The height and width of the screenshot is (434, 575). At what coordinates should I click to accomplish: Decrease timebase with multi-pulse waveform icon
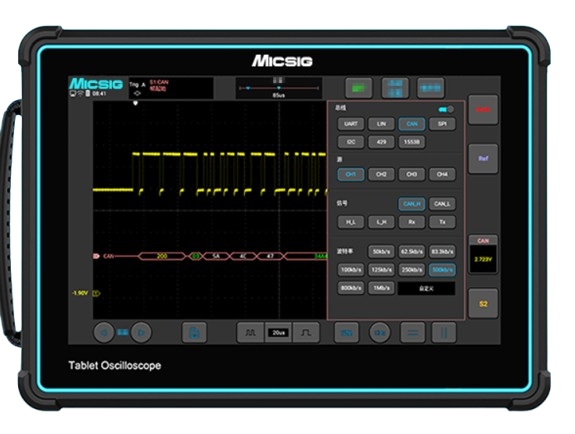coord(250,332)
